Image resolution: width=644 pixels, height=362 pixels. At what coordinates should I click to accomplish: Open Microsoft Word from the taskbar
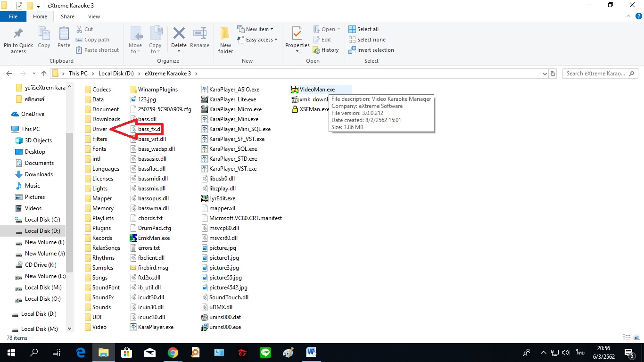tap(311, 353)
